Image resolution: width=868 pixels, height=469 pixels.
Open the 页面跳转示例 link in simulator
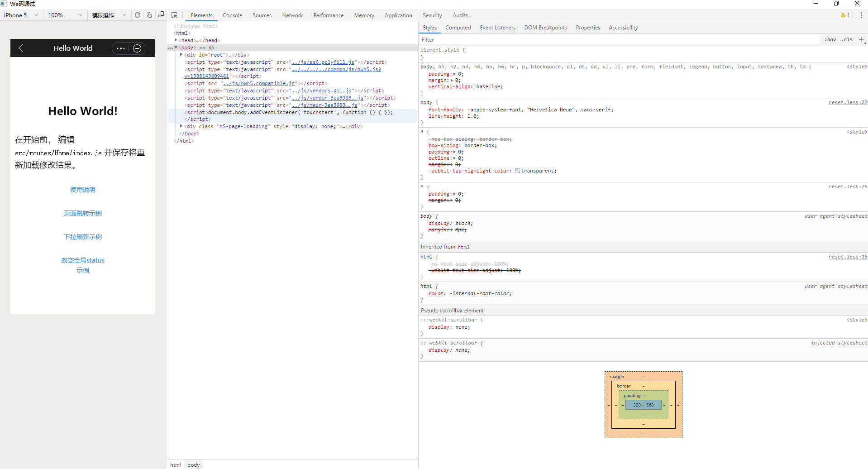[x=83, y=213]
